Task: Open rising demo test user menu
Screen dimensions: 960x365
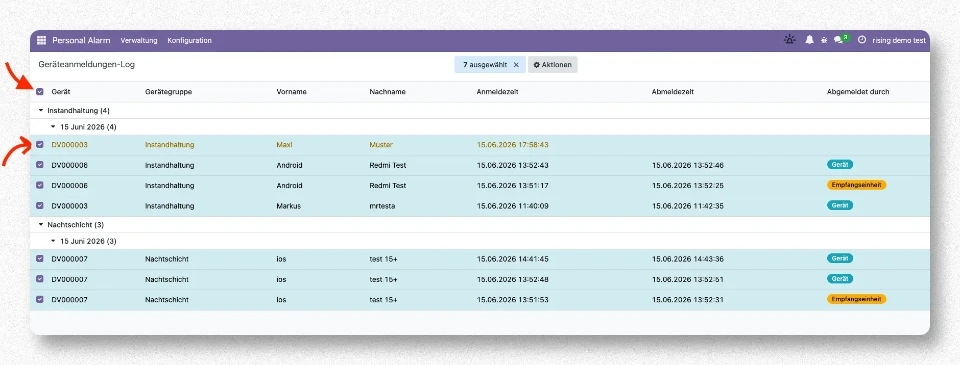Action: [x=899, y=40]
